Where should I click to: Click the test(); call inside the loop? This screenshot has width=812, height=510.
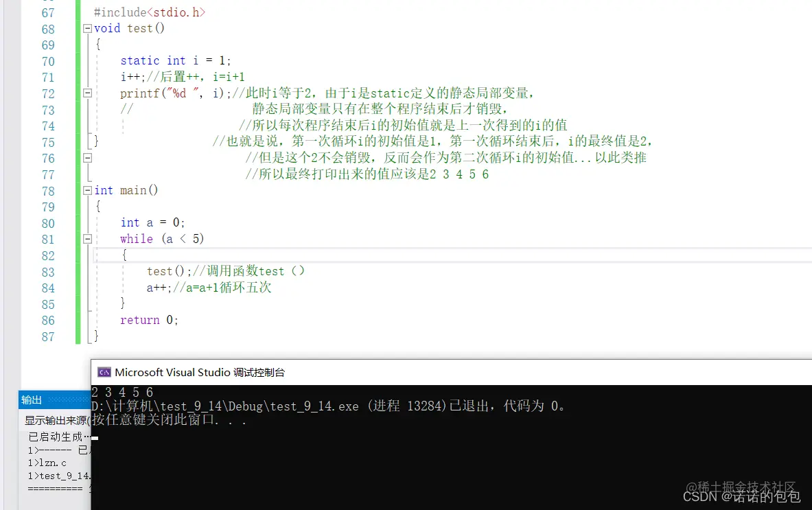click(x=170, y=271)
